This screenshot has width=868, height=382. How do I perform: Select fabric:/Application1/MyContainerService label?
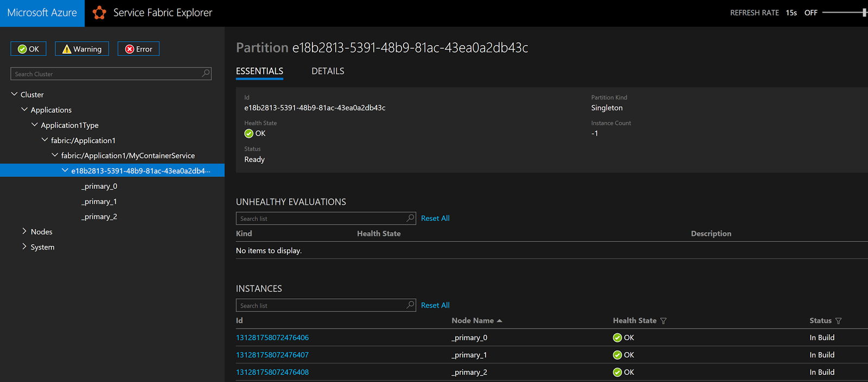point(128,156)
